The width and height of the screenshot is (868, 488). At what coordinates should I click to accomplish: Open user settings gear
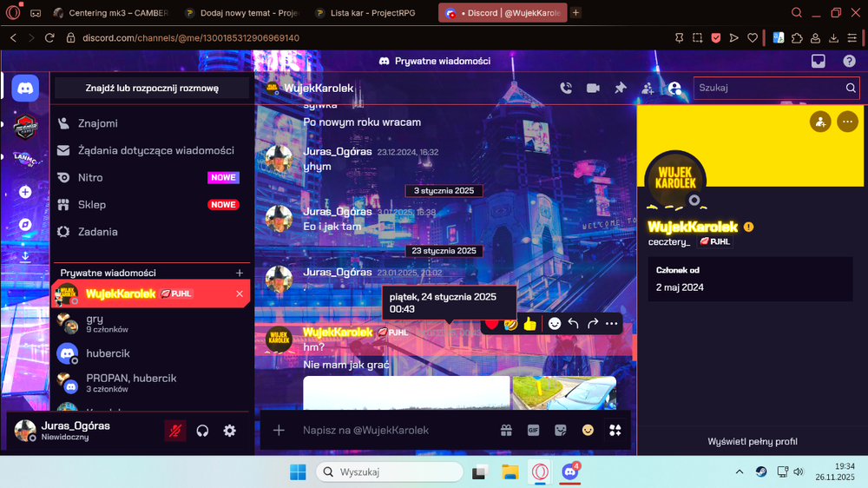coord(230,431)
